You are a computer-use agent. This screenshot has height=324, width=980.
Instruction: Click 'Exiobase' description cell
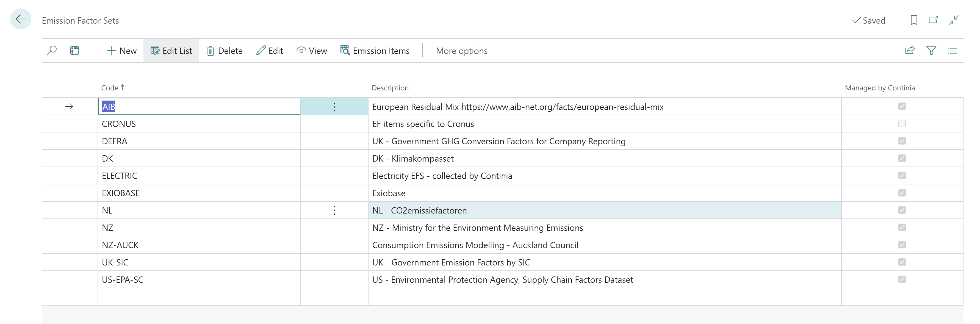pos(605,193)
